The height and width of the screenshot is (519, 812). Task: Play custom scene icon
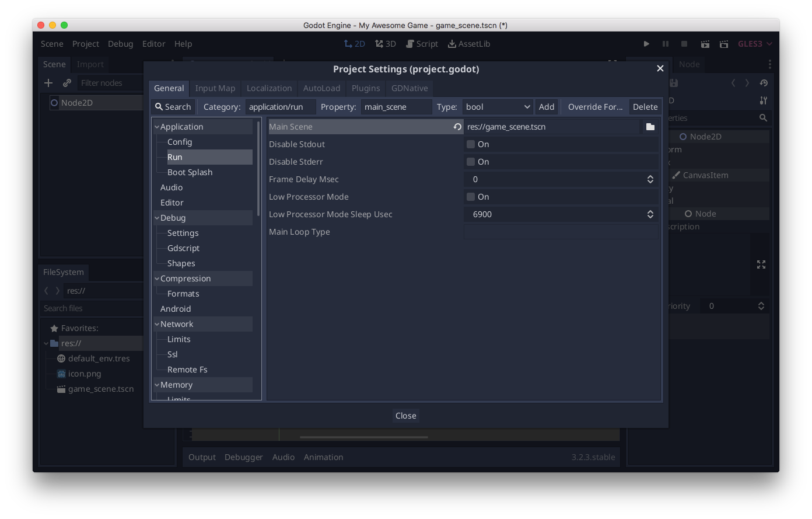pyautogui.click(x=724, y=44)
